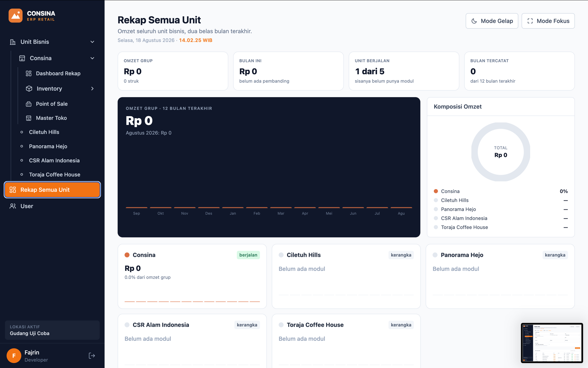This screenshot has width=588, height=368.
Task: Open the Ciletuh Hills unit card
Action: pos(346,276)
